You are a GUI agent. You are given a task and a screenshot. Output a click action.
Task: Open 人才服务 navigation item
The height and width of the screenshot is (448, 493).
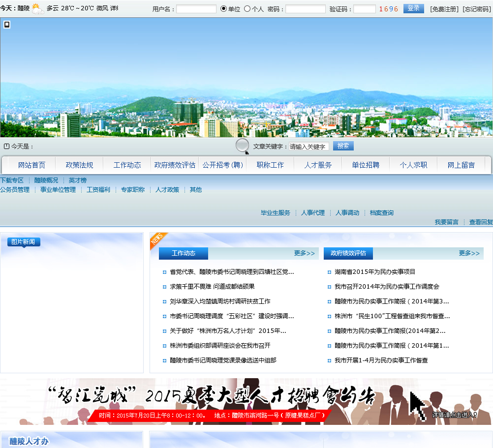tap(318, 165)
